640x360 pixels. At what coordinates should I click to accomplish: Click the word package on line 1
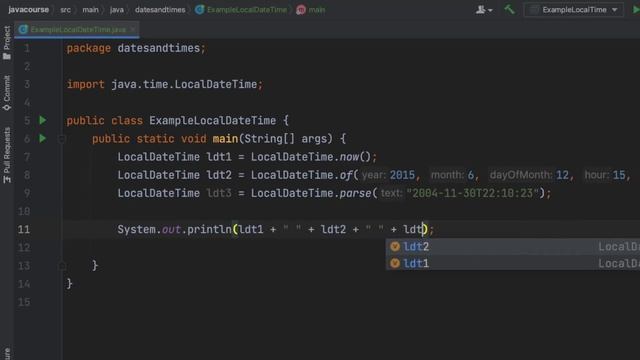[89, 48]
